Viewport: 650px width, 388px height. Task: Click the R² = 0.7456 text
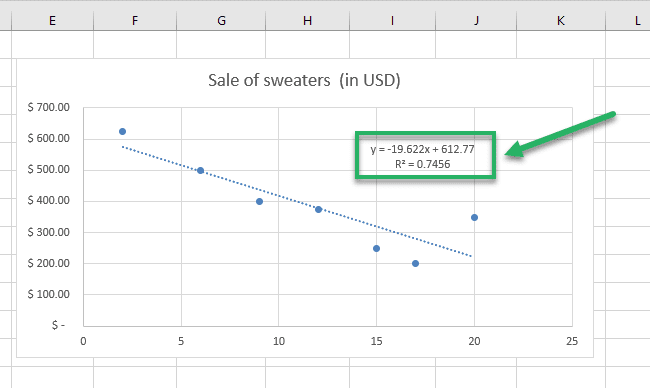[422, 164]
